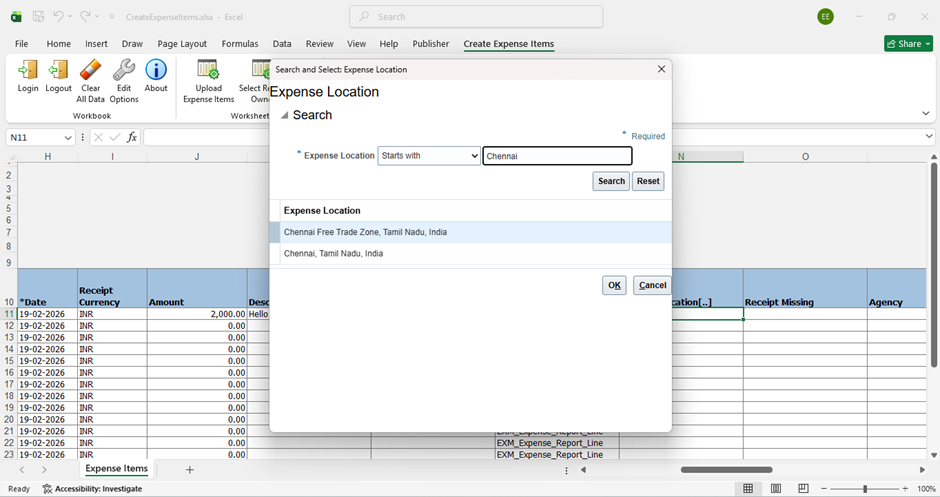Open the Customize Quick Access Toolbar arrow
Viewport: 940px width, 497px height.
click(x=112, y=17)
